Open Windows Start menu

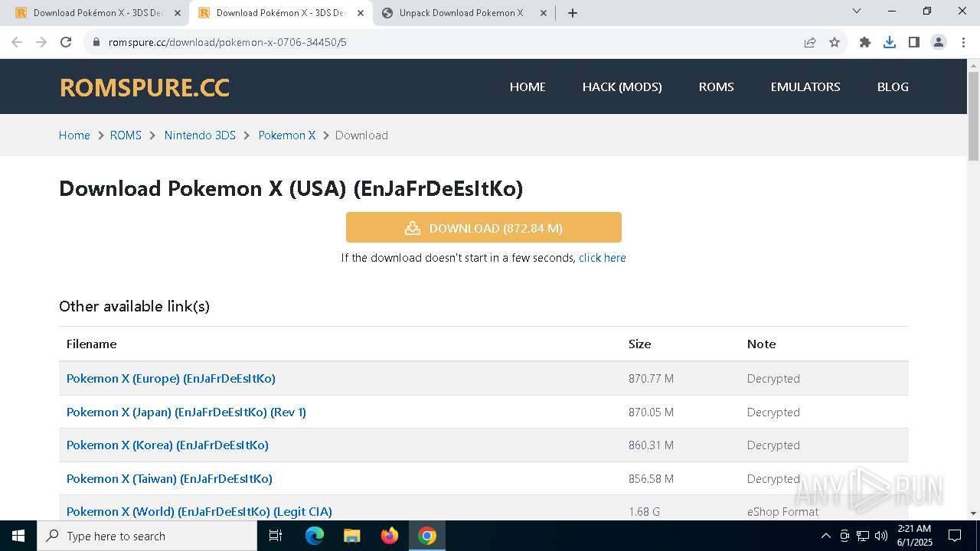point(18,536)
